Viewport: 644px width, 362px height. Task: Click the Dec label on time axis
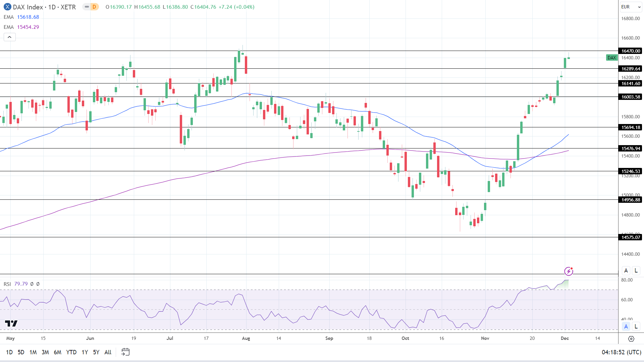click(565, 338)
